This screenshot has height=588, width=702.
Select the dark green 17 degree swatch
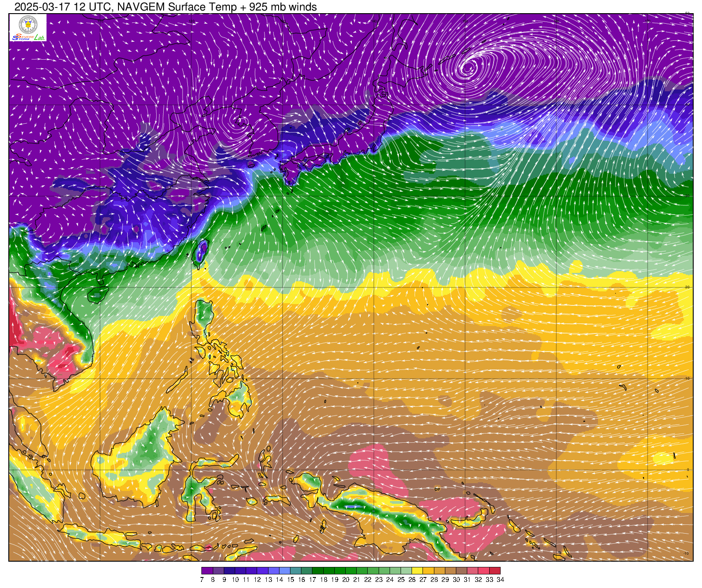[x=318, y=570]
